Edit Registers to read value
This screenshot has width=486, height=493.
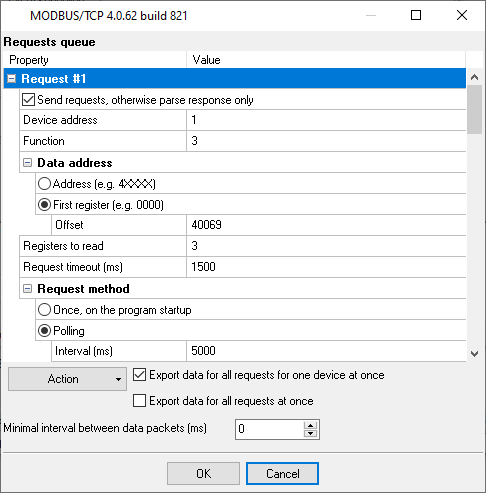coord(326,246)
